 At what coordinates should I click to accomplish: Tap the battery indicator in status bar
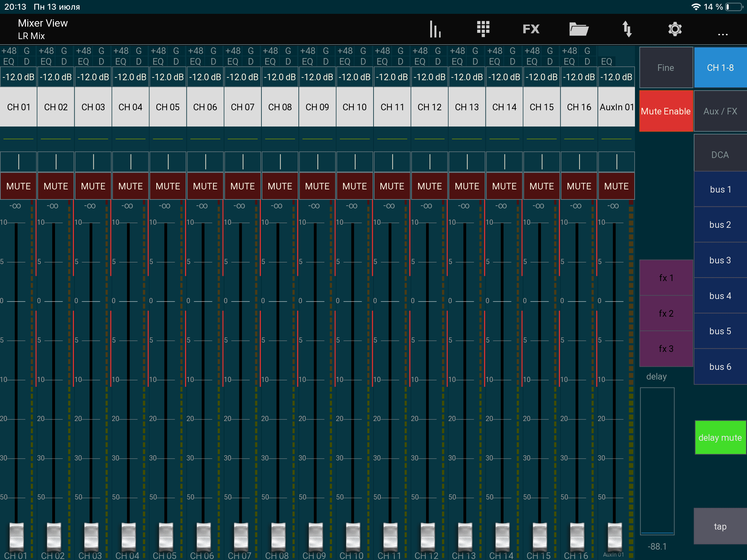click(x=734, y=7)
